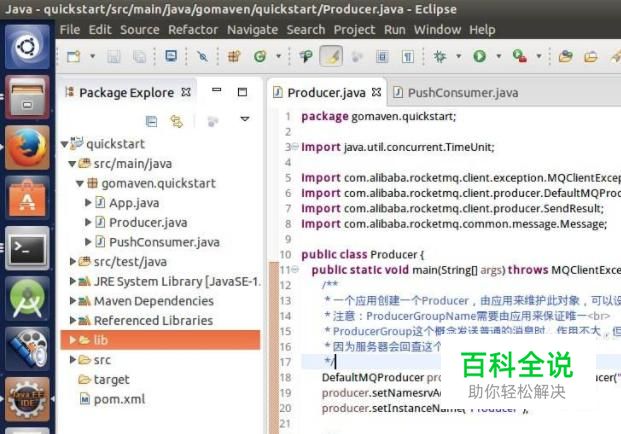The width and height of the screenshot is (621, 434).
Task: Click the Skip All Breakpoints icon
Action: [x=202, y=57]
